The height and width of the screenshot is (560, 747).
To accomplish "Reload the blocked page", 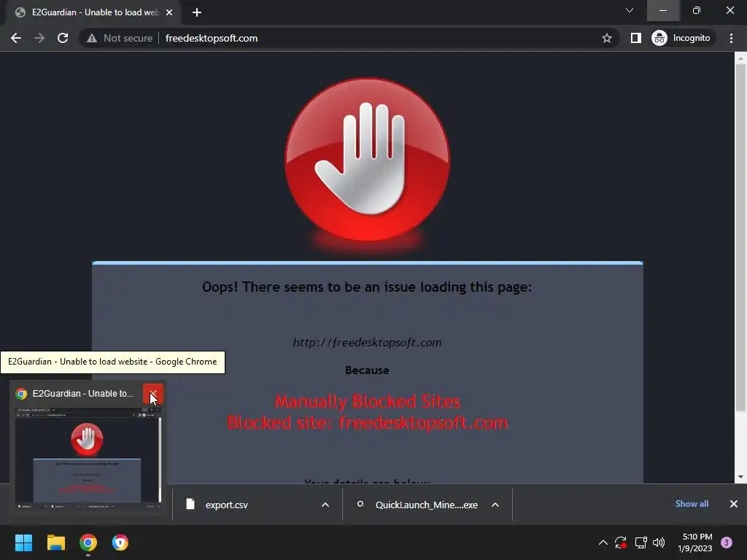I will [63, 38].
